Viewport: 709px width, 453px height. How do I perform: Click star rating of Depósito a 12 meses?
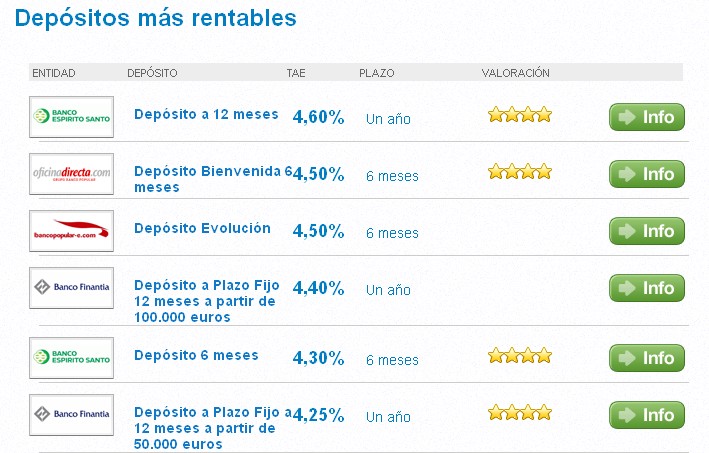coord(519,115)
